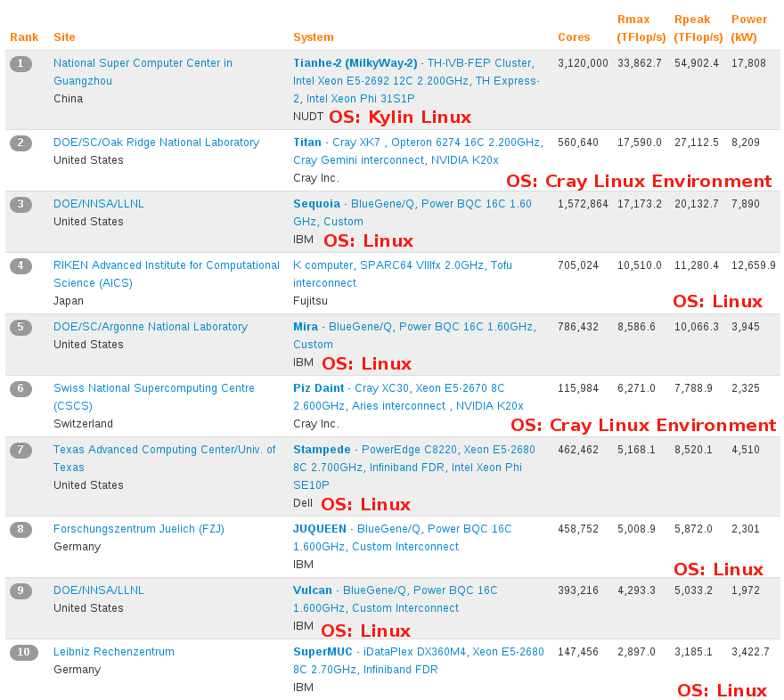
Task: Click the rank 9 badge
Action: click(20, 591)
